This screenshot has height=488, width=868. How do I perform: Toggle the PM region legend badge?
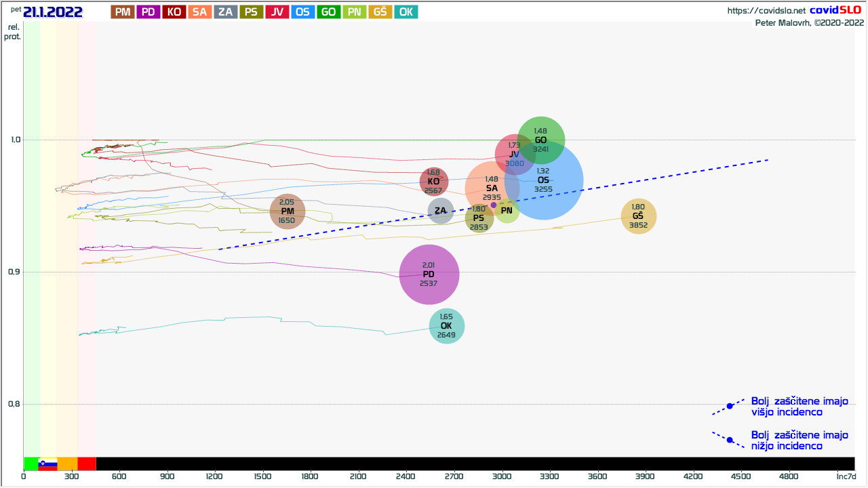point(123,12)
